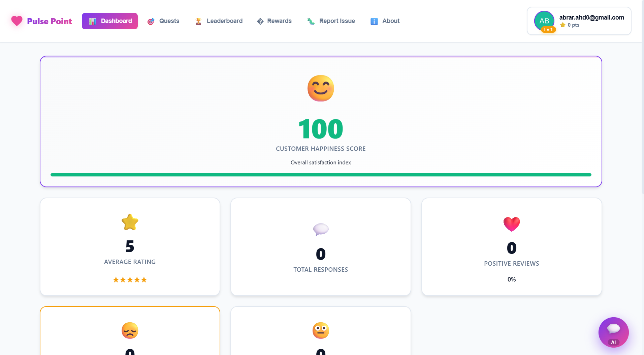Click the five-star rating row
Screen dimensions: 644x355
coord(130,279)
